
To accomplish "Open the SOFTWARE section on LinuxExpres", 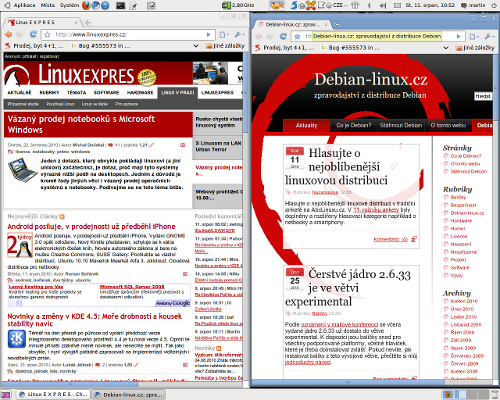I will [x=106, y=92].
